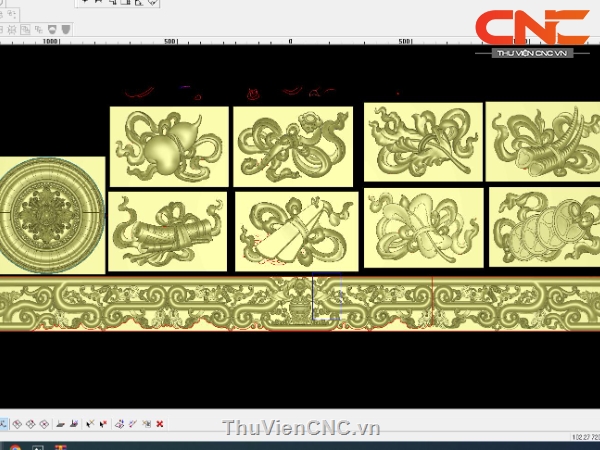Select the highlighted first icon in bottom toolbar
600x450 pixels.
[x=3, y=425]
